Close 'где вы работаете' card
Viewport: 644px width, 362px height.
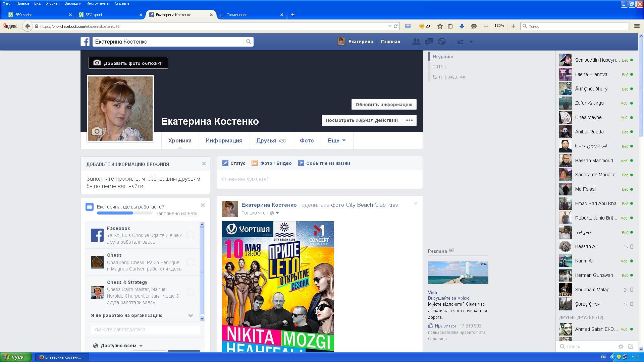[x=203, y=205]
